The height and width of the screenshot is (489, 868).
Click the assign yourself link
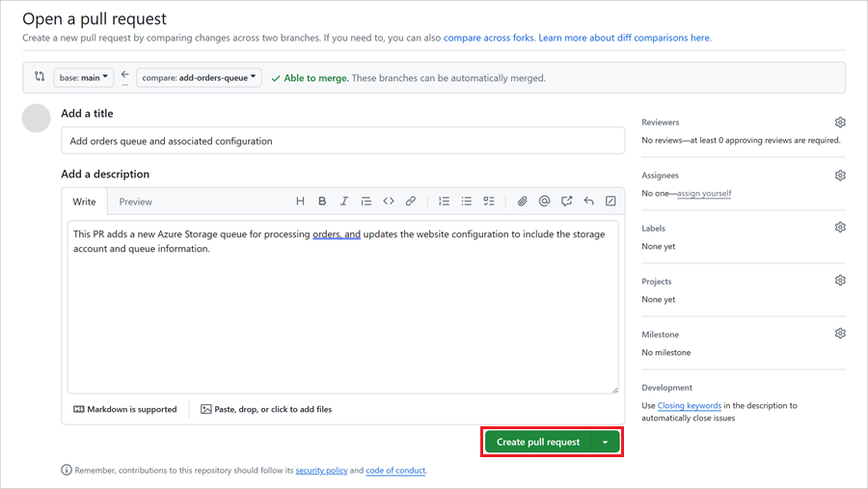[x=704, y=193]
